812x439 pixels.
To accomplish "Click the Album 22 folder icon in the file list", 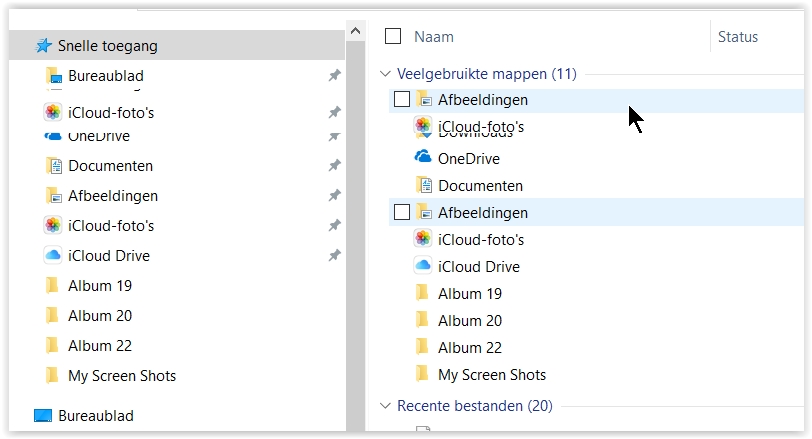I will (423, 348).
